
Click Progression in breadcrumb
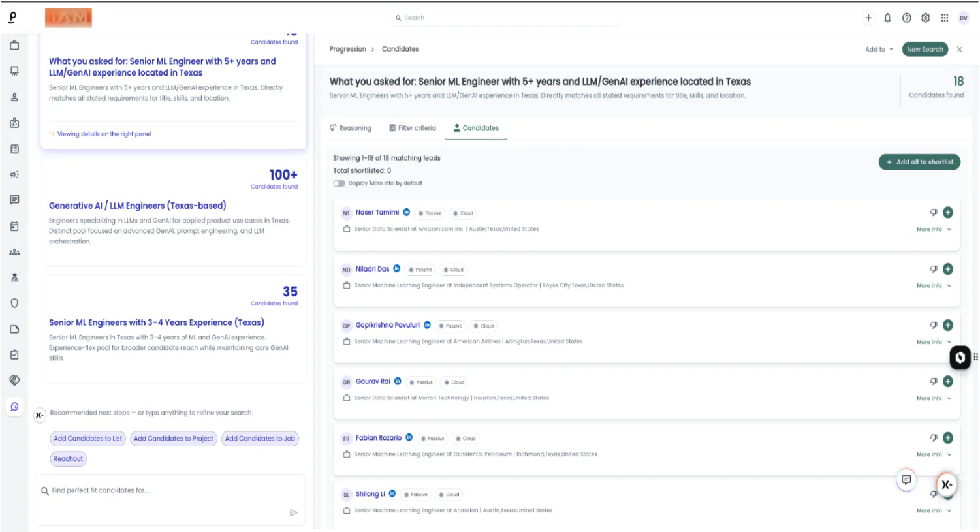348,49
